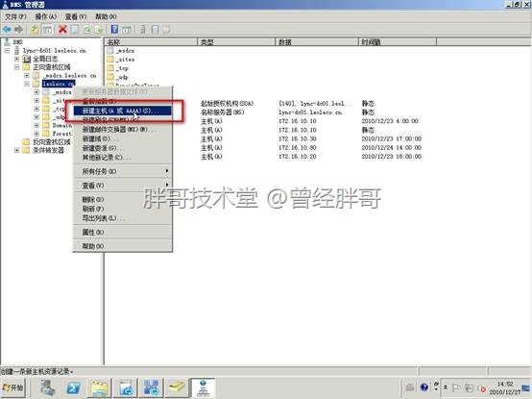Click the Properties icon next to Delete

pyautogui.click(x=74, y=30)
